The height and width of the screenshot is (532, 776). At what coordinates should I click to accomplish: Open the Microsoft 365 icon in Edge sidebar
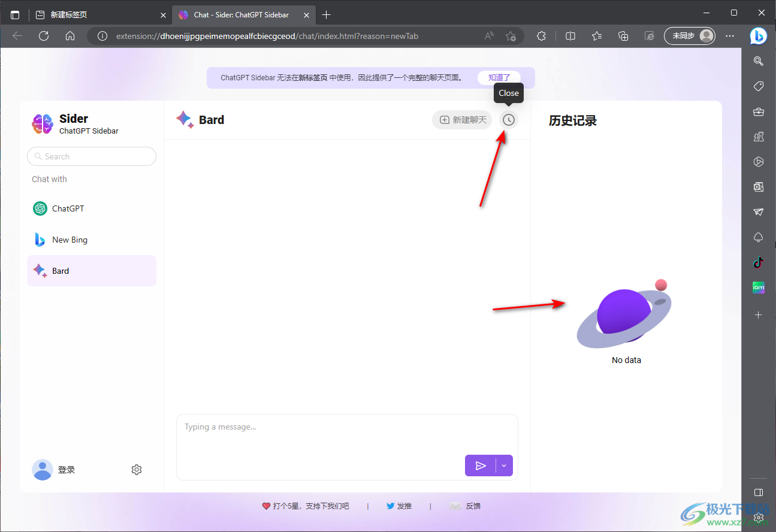pos(759,162)
